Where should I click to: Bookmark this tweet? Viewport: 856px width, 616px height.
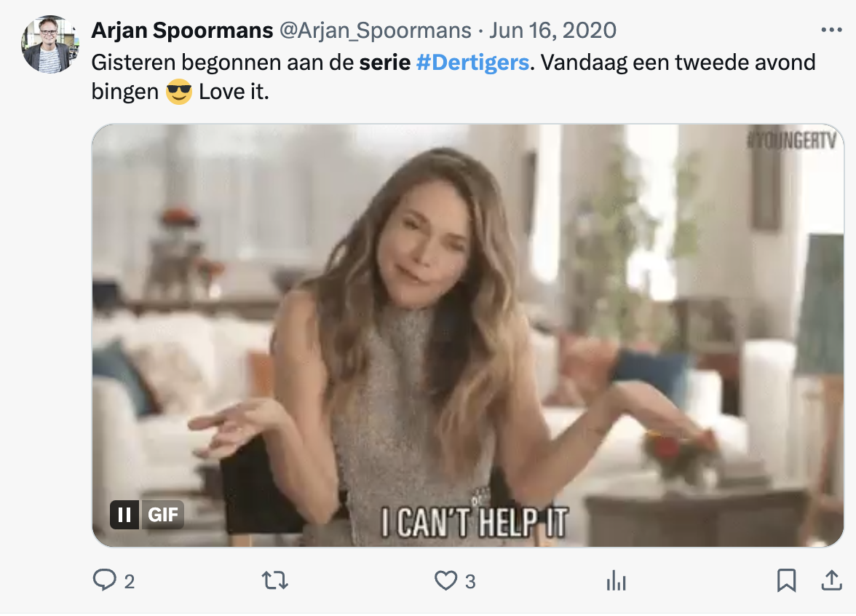[785, 580]
